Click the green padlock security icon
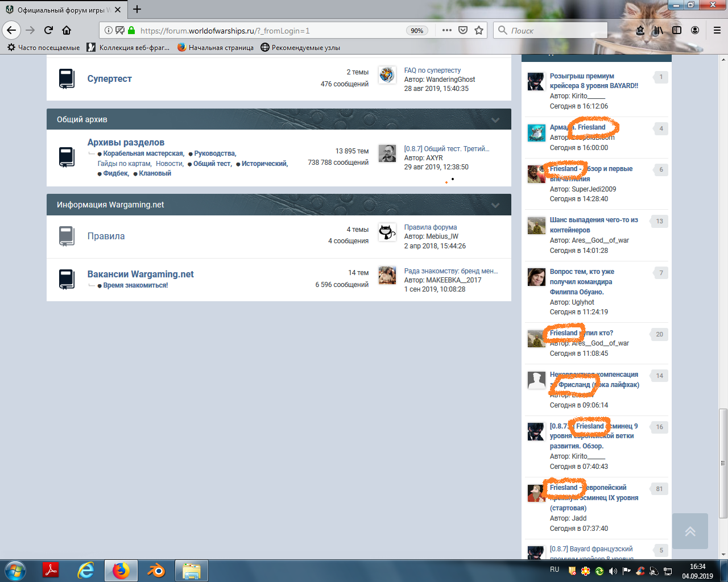Image resolution: width=728 pixels, height=582 pixels. coord(131,30)
